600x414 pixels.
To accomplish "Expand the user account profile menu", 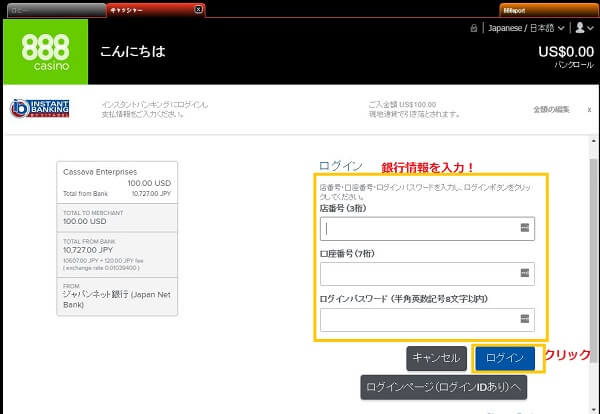I will (x=583, y=28).
